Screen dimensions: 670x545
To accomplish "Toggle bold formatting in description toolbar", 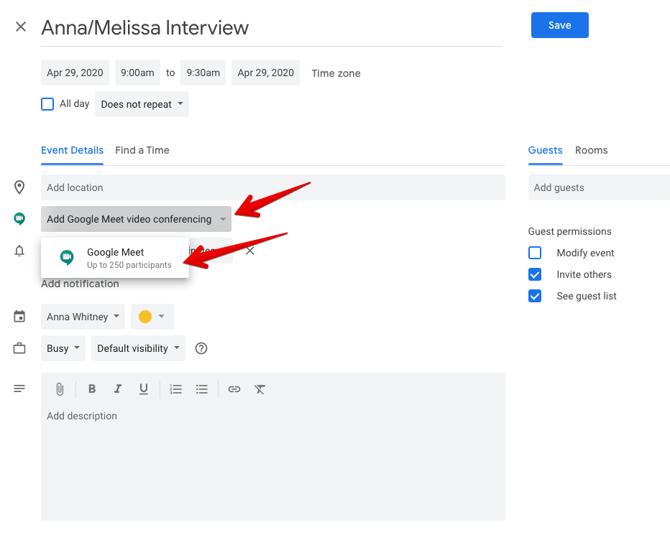I will point(92,389).
